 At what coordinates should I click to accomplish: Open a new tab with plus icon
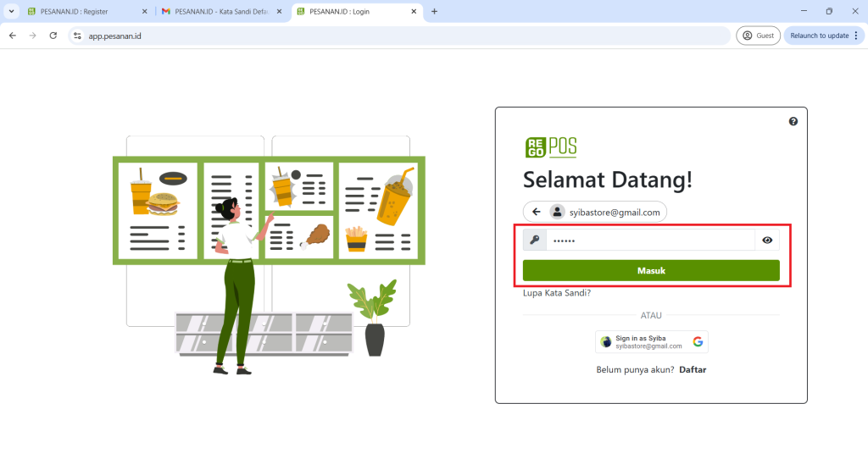(x=435, y=12)
